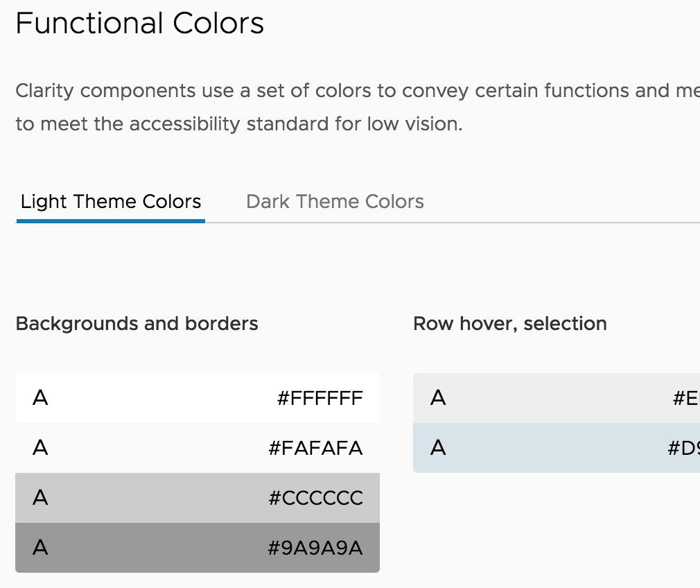Click the Functional Colors page title
The height and width of the screenshot is (588, 700).
pyautogui.click(x=139, y=23)
